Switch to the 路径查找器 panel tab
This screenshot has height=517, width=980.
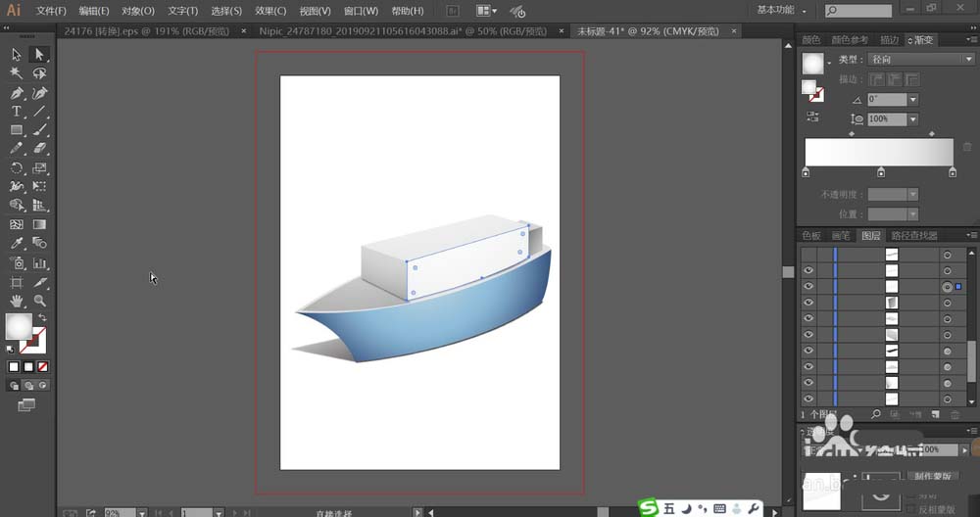click(x=914, y=235)
